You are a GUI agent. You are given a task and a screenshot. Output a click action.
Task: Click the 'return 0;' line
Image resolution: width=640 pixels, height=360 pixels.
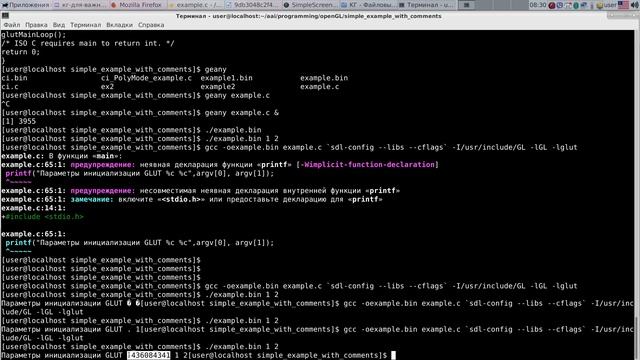pos(20,52)
